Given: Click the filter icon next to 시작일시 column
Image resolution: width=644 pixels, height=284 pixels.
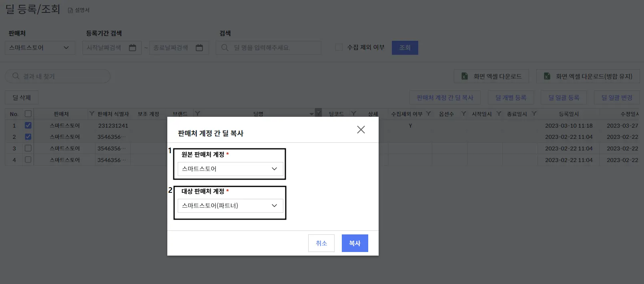Looking at the screenshot, I should (x=499, y=114).
